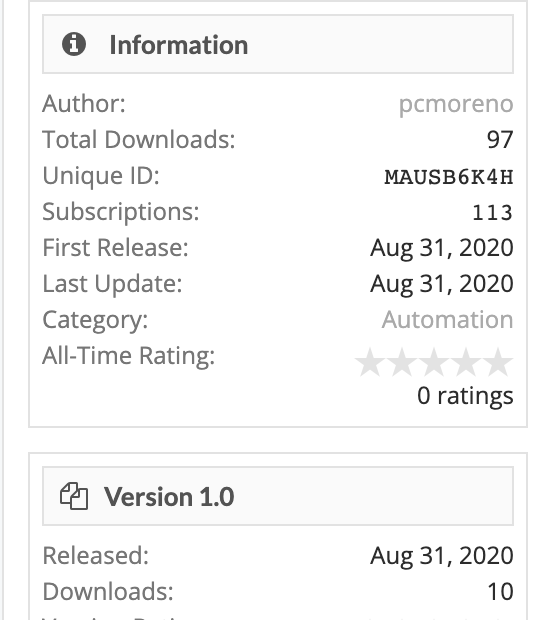Click the Information circle icon
The image size is (536, 620).
[x=74, y=44]
